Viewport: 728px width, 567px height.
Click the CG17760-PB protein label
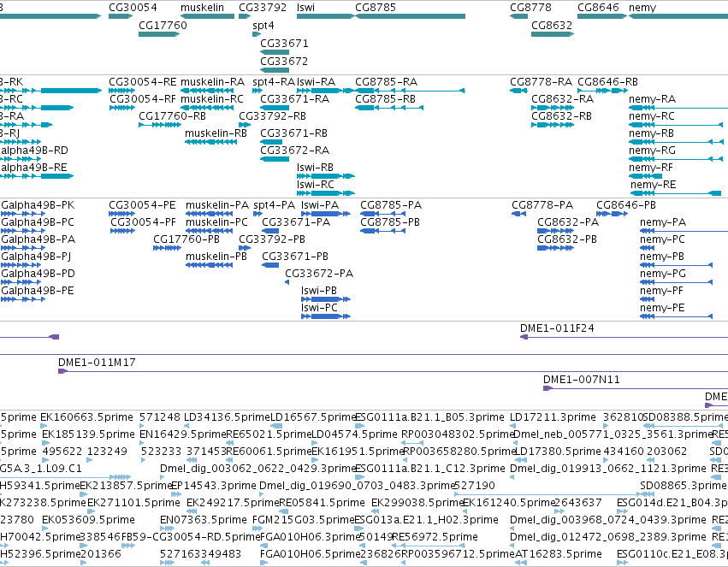point(186,239)
